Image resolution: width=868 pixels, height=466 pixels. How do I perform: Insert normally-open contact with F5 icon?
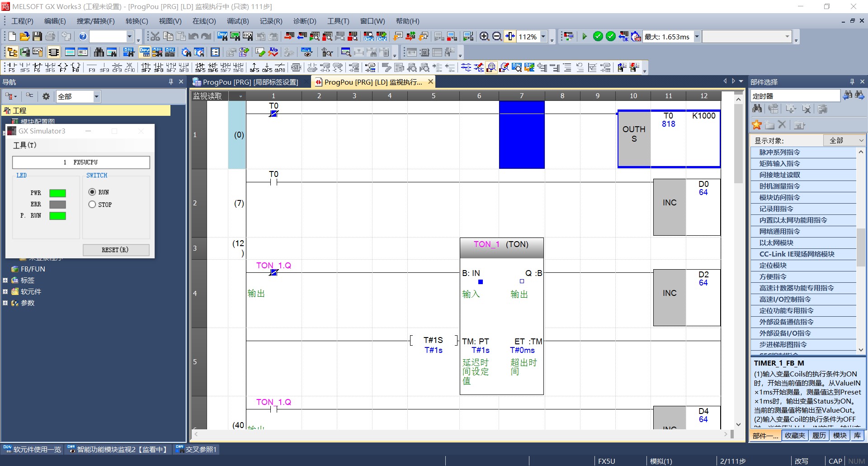click(x=11, y=68)
